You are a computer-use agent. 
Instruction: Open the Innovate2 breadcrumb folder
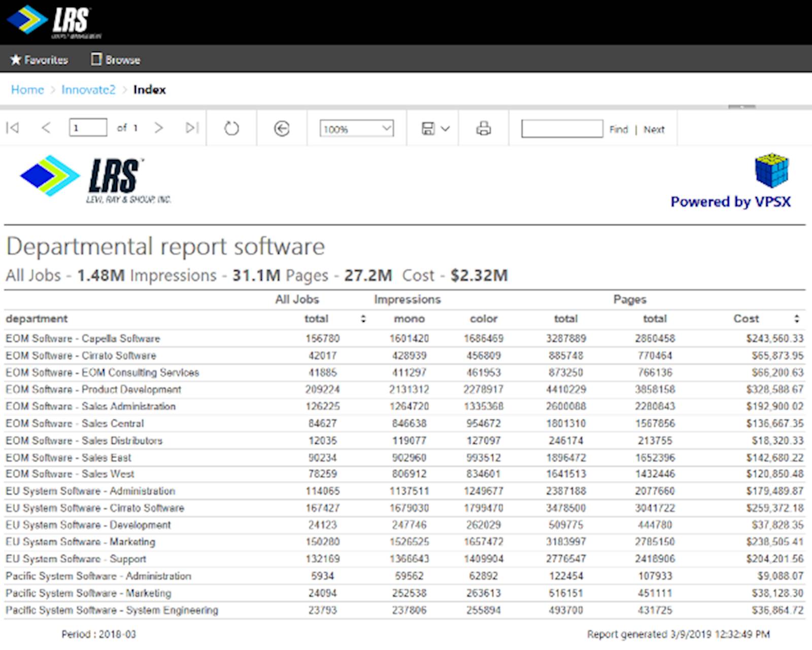tap(88, 90)
